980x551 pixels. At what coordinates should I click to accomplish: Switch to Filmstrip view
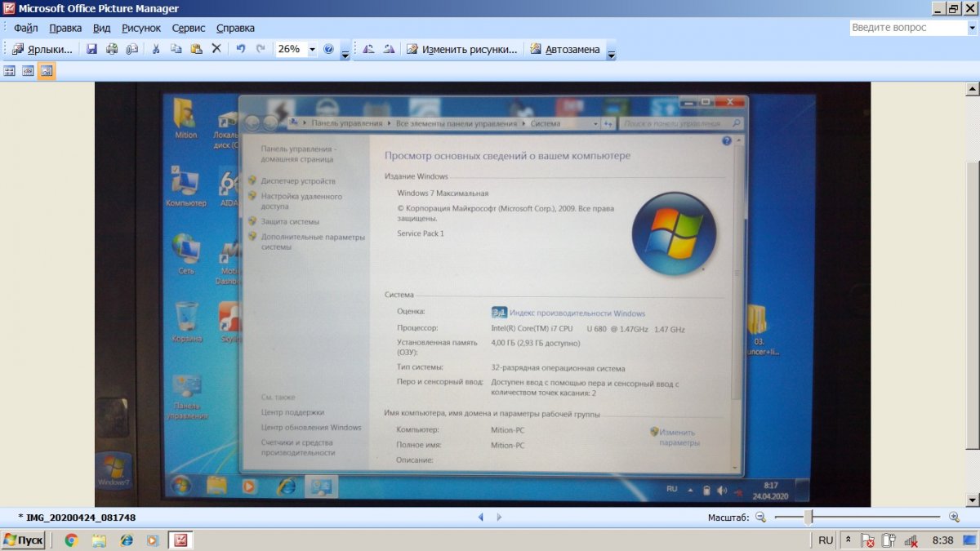[x=28, y=71]
